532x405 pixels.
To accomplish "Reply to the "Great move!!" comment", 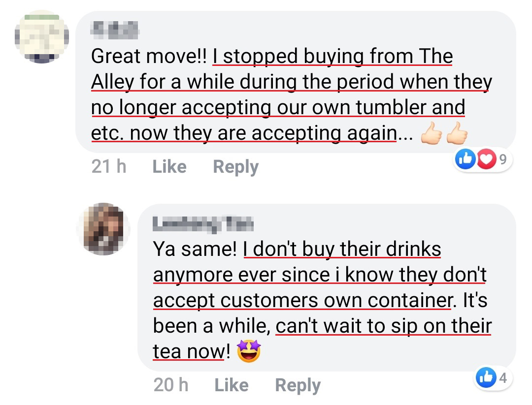I will coord(235,167).
